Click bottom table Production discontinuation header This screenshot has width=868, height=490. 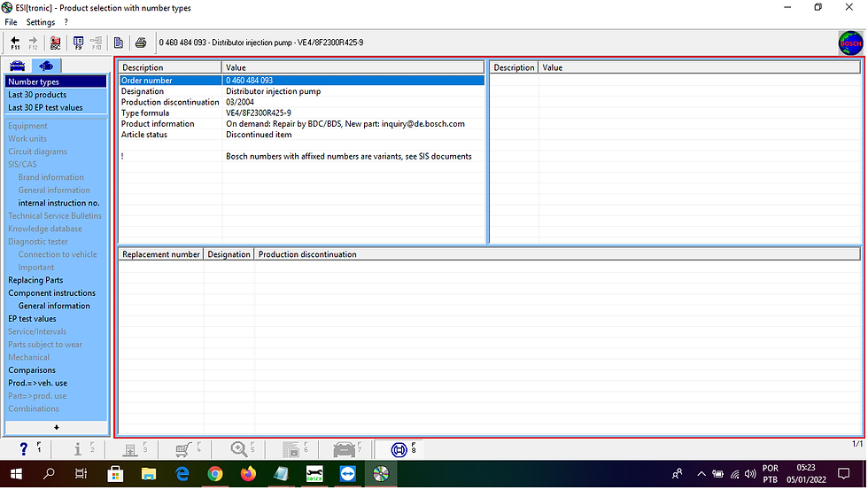tap(557, 254)
